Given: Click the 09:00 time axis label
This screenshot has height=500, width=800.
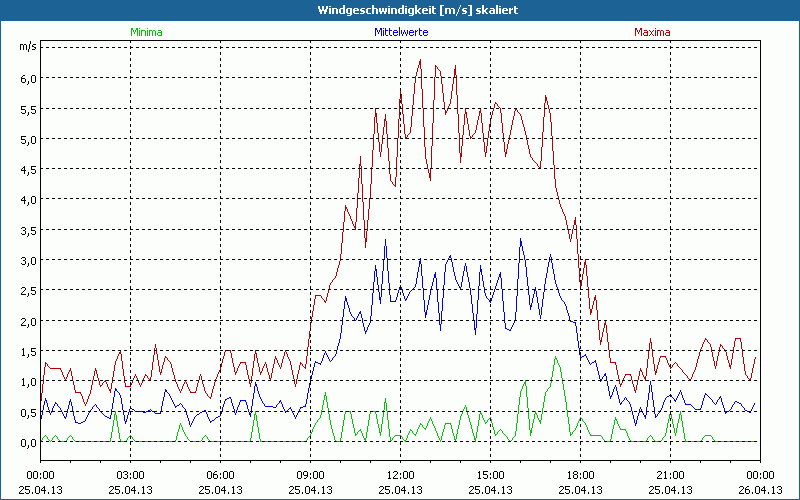Looking at the screenshot, I should (310, 476).
